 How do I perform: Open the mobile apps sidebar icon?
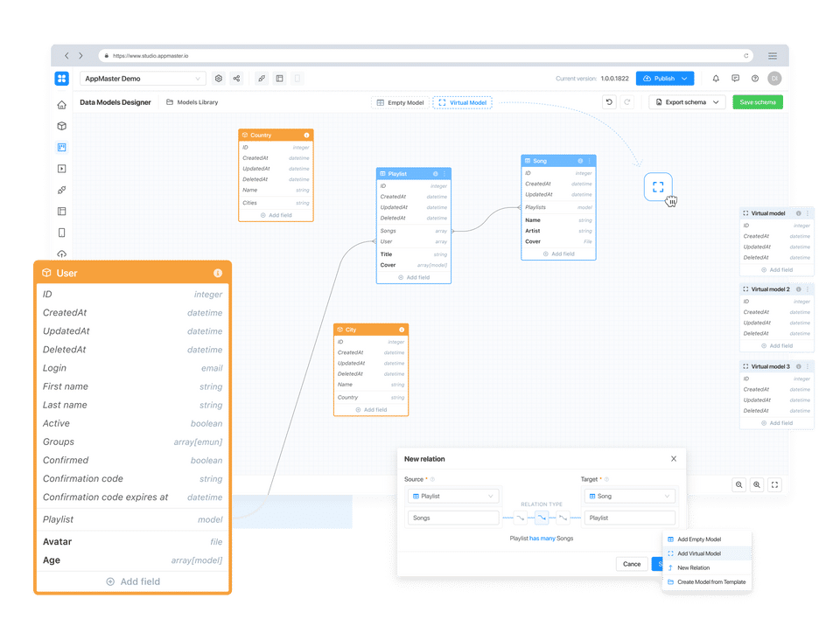click(x=61, y=233)
